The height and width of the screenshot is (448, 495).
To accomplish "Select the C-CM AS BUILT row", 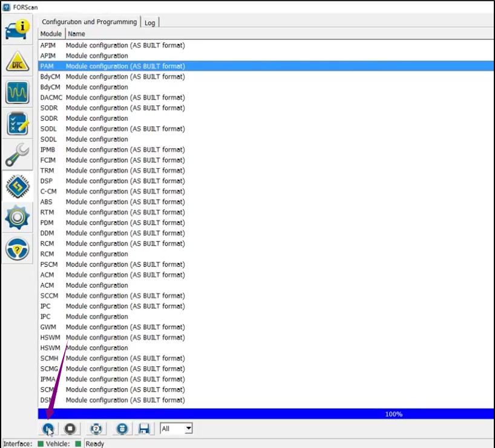I will (266, 191).
